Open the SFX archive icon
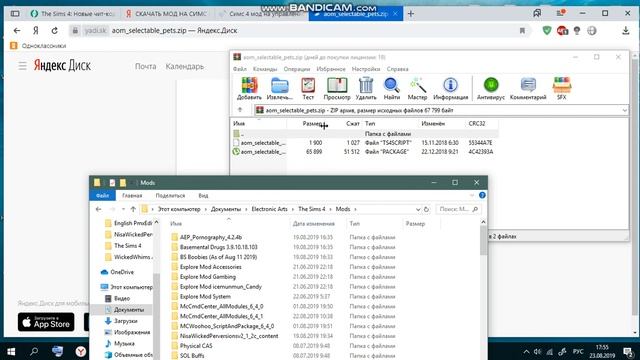Viewport: 640px width, 360px height. coord(562,85)
